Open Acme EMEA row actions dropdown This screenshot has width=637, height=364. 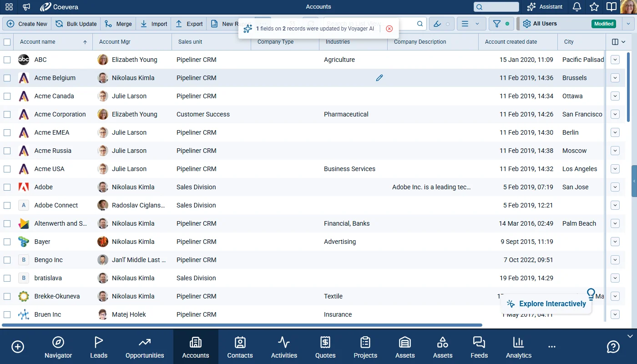pos(615,132)
